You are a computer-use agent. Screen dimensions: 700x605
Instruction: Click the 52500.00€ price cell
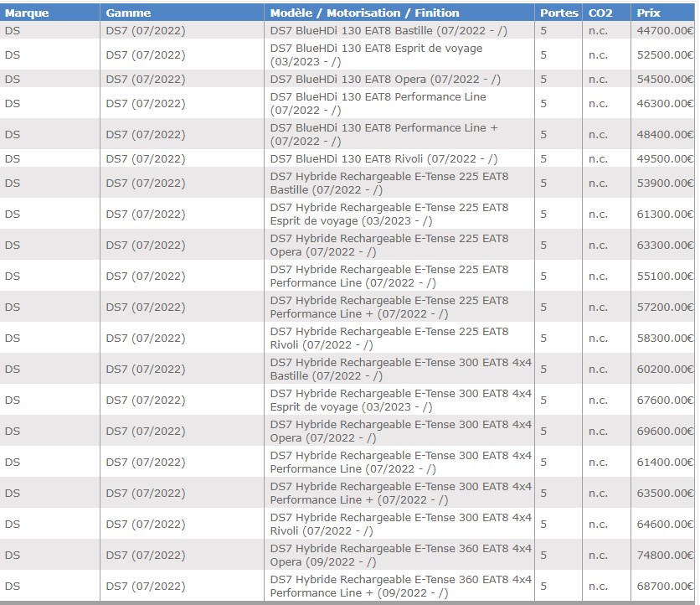665,54
